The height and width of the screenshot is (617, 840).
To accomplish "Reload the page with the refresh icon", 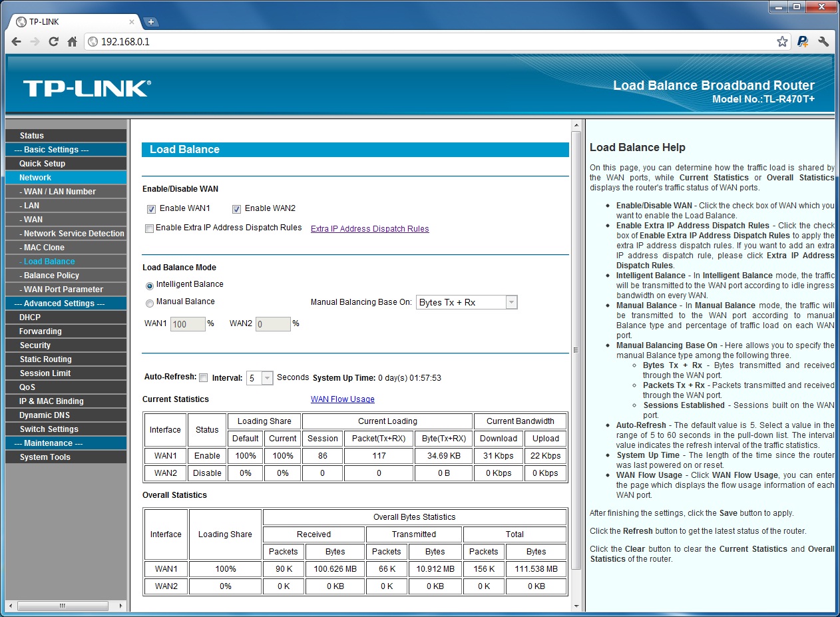I will point(53,41).
